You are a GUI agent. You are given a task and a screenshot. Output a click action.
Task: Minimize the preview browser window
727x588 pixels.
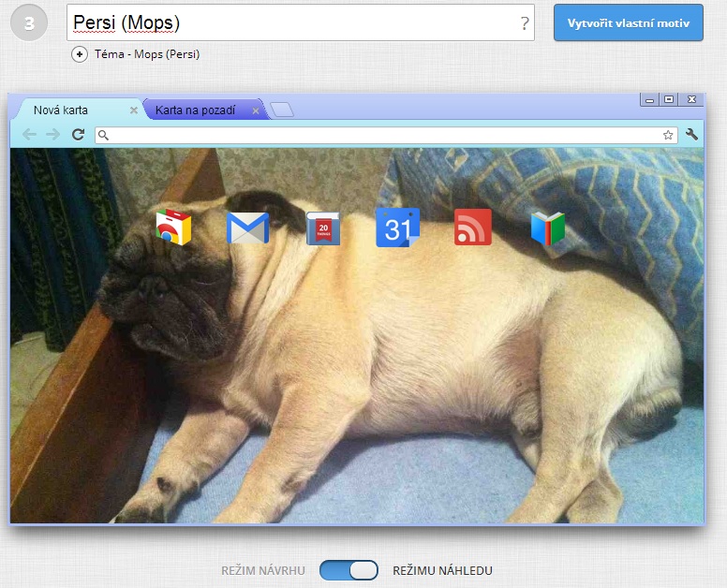[x=649, y=99]
